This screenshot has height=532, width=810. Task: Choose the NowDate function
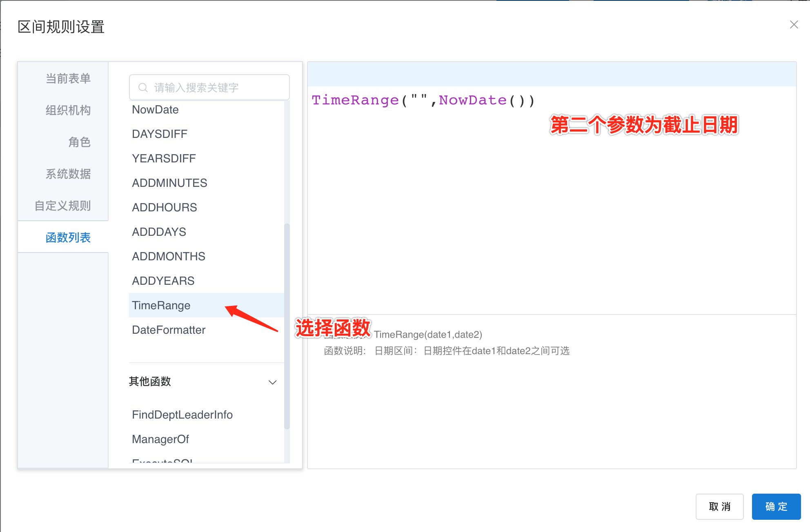pos(155,110)
